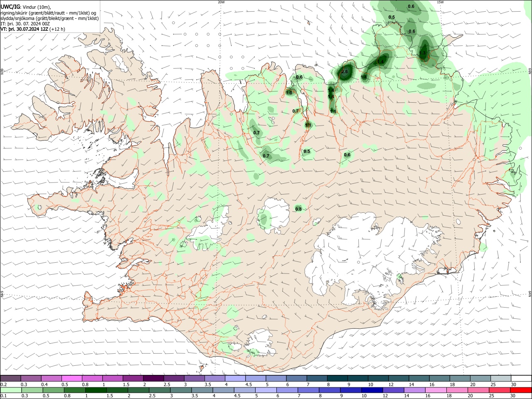
Task: Click the grey-blue 3.5 rain legend swatch
Action: [x=202, y=390]
